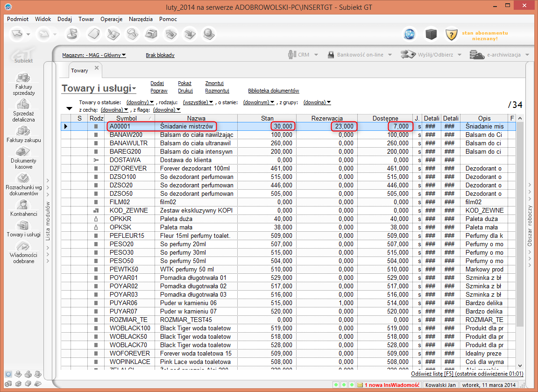Viewport: 538px width, 392px height.
Task: Open the grupy (dowolna) filter dropdown
Action: click(317, 102)
